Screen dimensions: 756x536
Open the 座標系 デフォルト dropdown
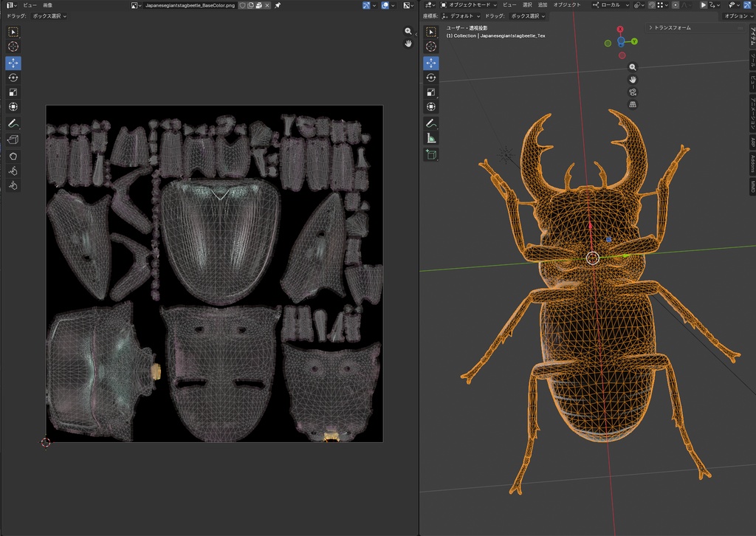[x=461, y=16]
